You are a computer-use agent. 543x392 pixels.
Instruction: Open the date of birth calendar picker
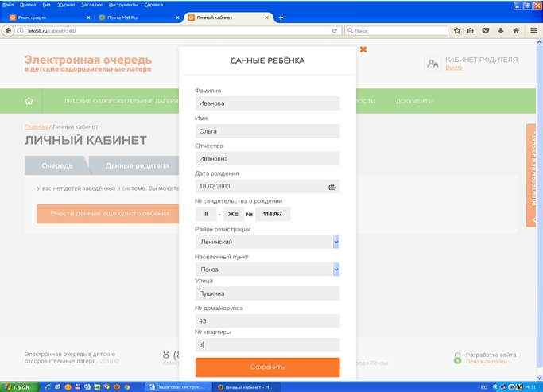[x=332, y=187]
